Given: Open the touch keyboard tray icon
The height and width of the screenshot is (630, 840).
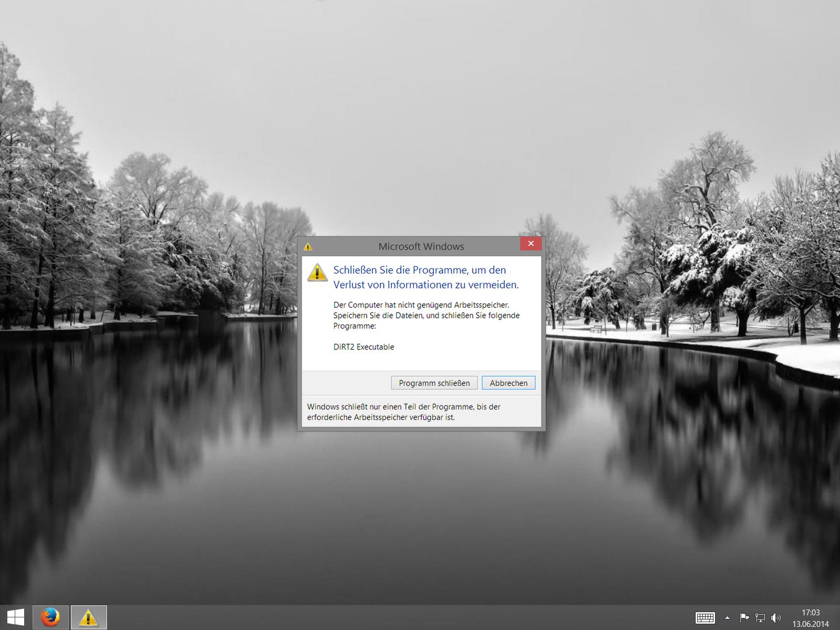Looking at the screenshot, I should (x=705, y=618).
